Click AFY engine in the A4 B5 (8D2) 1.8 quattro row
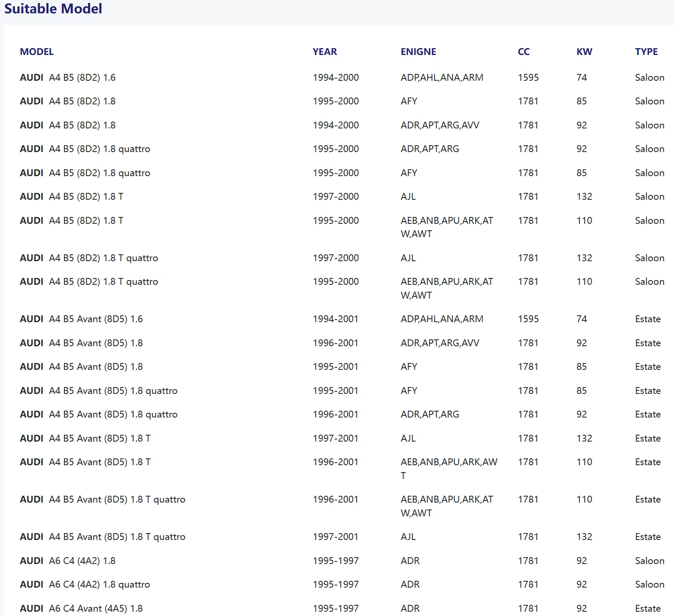The height and width of the screenshot is (616, 674). pos(409,173)
